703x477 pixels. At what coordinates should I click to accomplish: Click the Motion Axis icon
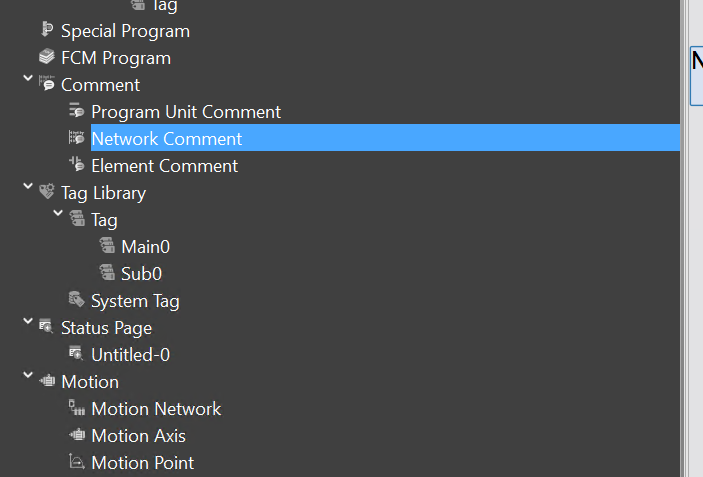(76, 435)
